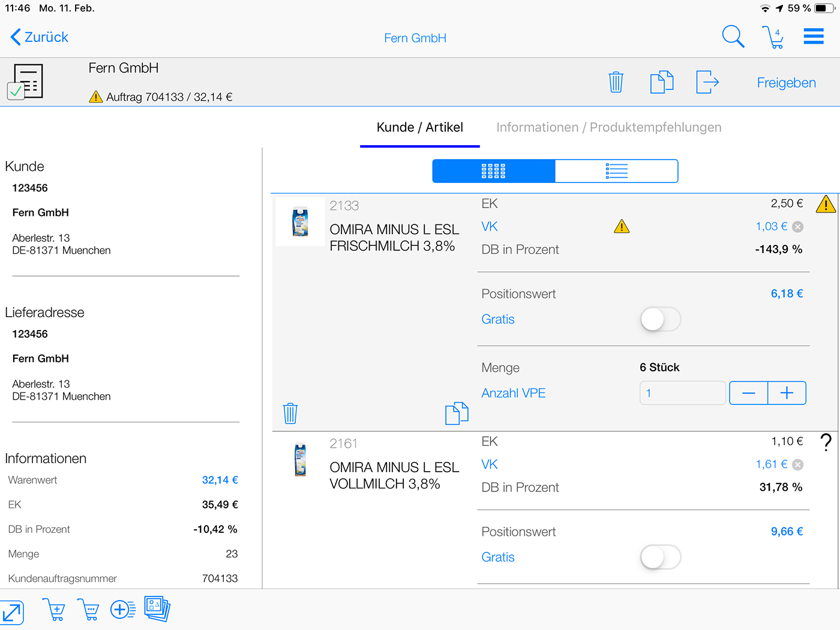Click the Warenwert 32,14 € value

[220, 480]
